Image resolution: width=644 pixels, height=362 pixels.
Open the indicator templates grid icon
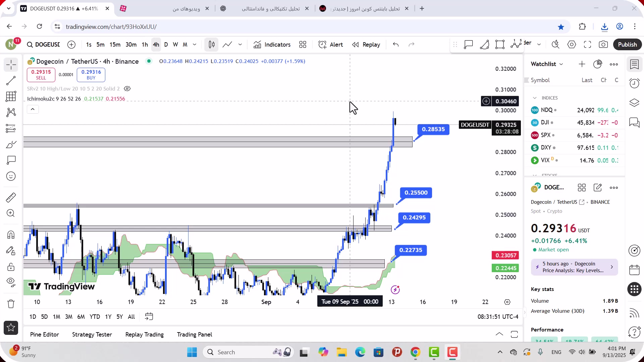point(303,45)
